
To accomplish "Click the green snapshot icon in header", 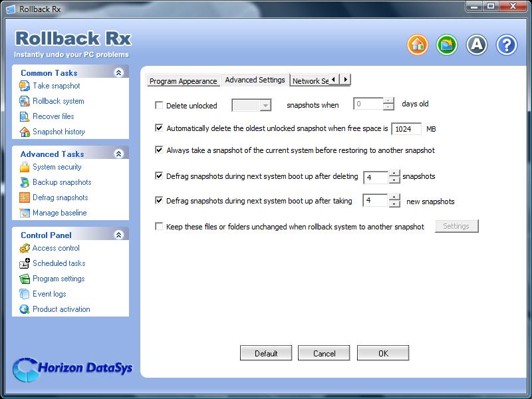I will [x=447, y=45].
